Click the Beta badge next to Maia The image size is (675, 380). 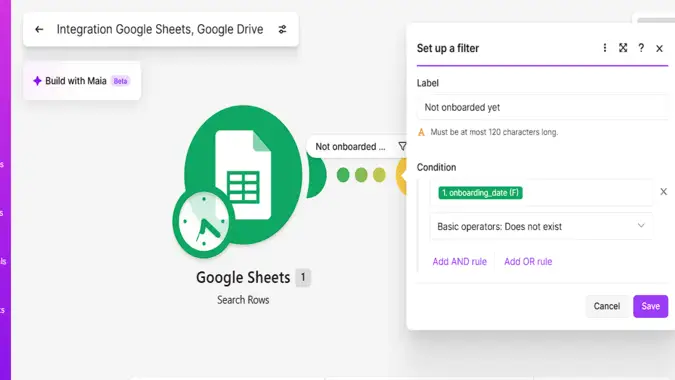tap(121, 81)
